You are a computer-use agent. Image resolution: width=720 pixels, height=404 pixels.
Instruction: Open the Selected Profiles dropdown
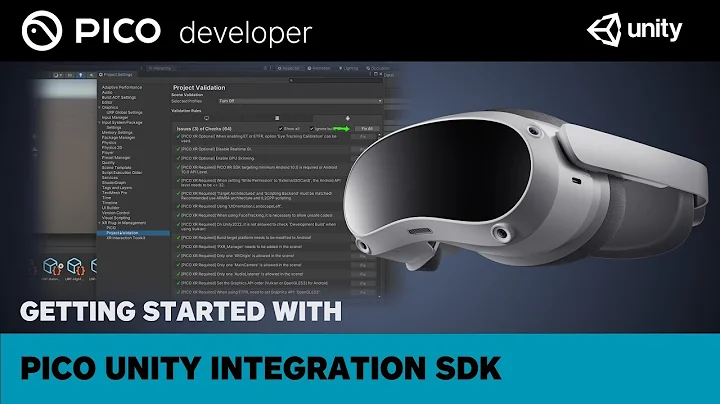300,101
